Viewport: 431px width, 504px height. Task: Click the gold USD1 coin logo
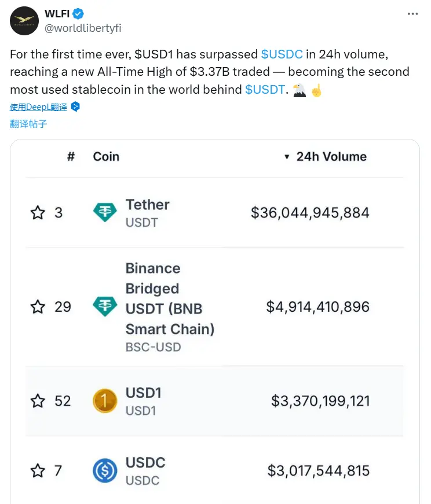point(105,401)
